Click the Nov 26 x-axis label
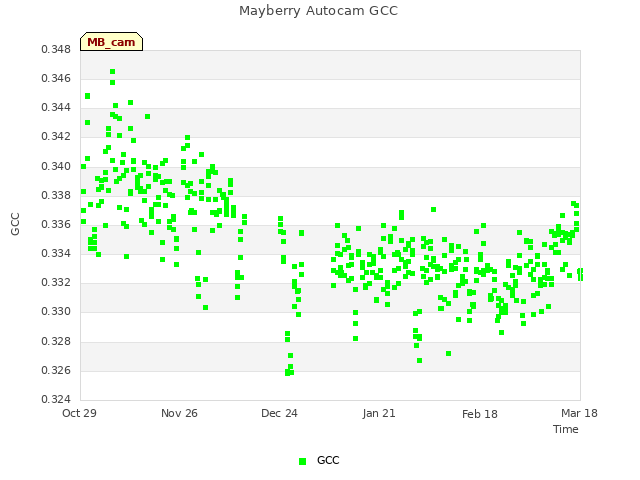 (179, 413)
